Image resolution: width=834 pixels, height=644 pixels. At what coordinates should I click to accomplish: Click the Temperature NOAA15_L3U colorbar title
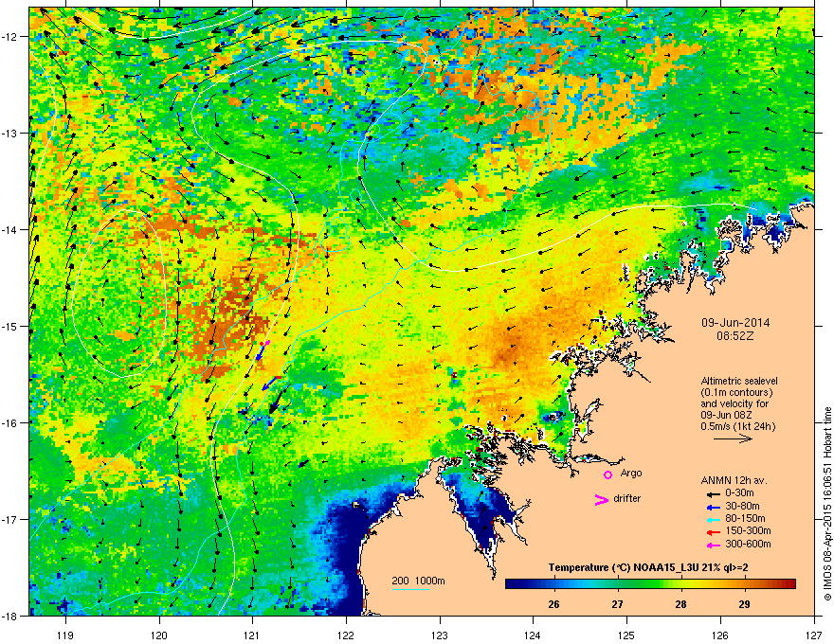[648, 567]
